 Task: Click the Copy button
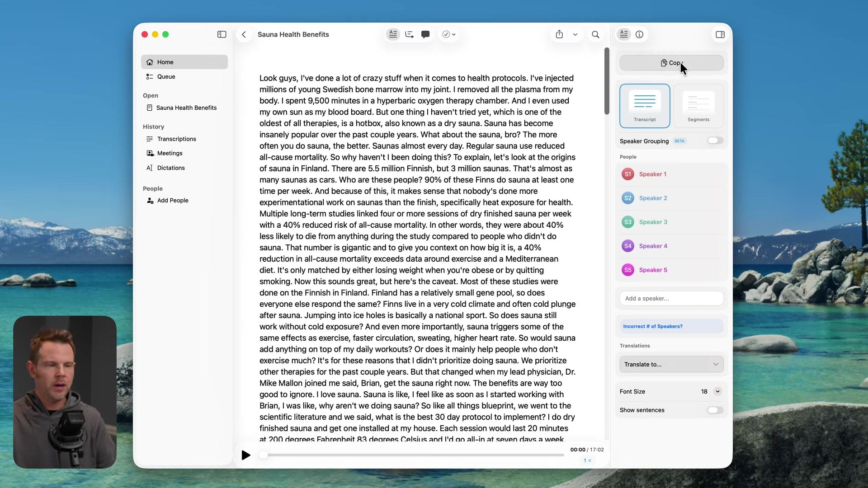(x=671, y=63)
